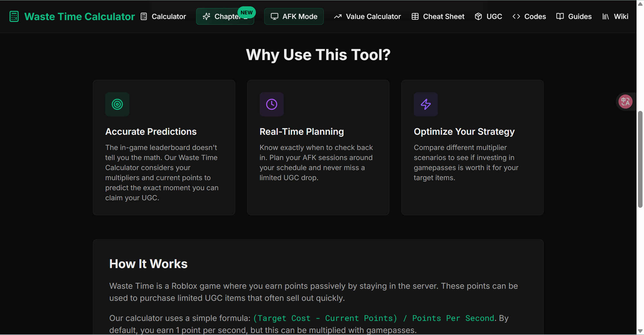Click the table icon beside Cheat Sheet
This screenshot has height=335, width=644.
pyautogui.click(x=415, y=16)
